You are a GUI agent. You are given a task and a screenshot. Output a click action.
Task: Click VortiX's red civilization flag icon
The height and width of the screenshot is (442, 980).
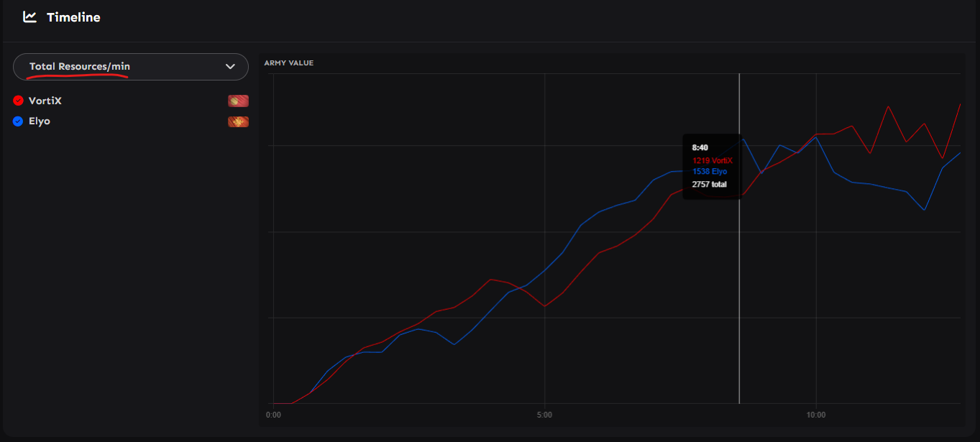point(238,101)
